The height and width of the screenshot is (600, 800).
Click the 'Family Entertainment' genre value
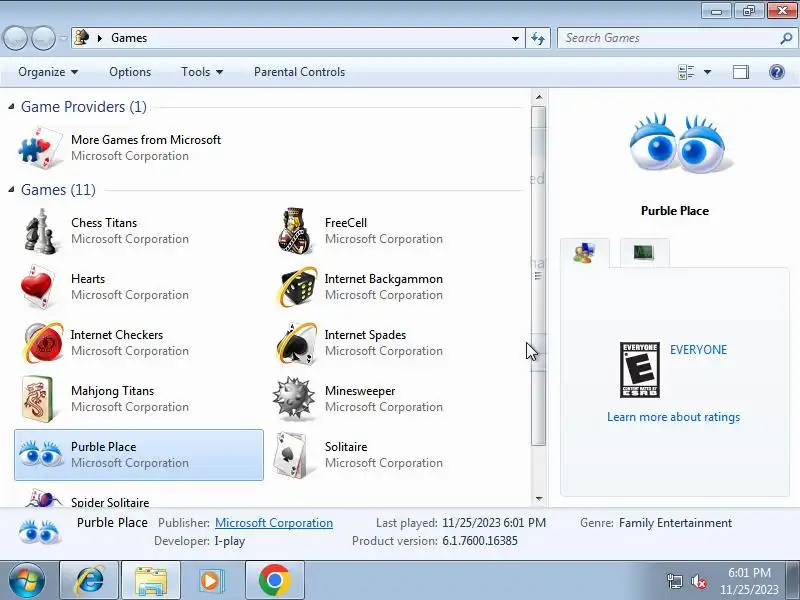[675, 523]
